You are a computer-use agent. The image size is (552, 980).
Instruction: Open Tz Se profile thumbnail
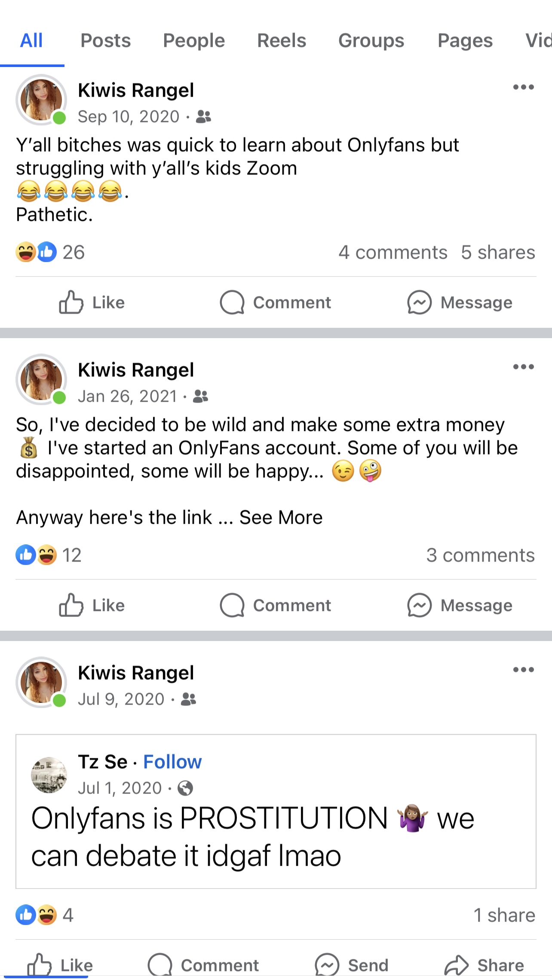[49, 775]
